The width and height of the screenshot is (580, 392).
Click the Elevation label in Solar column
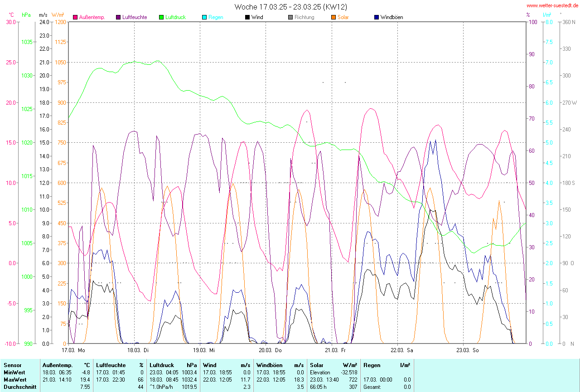320,372
